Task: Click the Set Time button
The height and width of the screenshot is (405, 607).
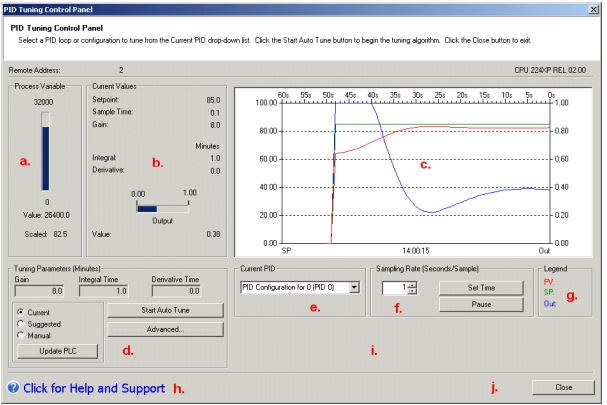Action: pos(481,288)
